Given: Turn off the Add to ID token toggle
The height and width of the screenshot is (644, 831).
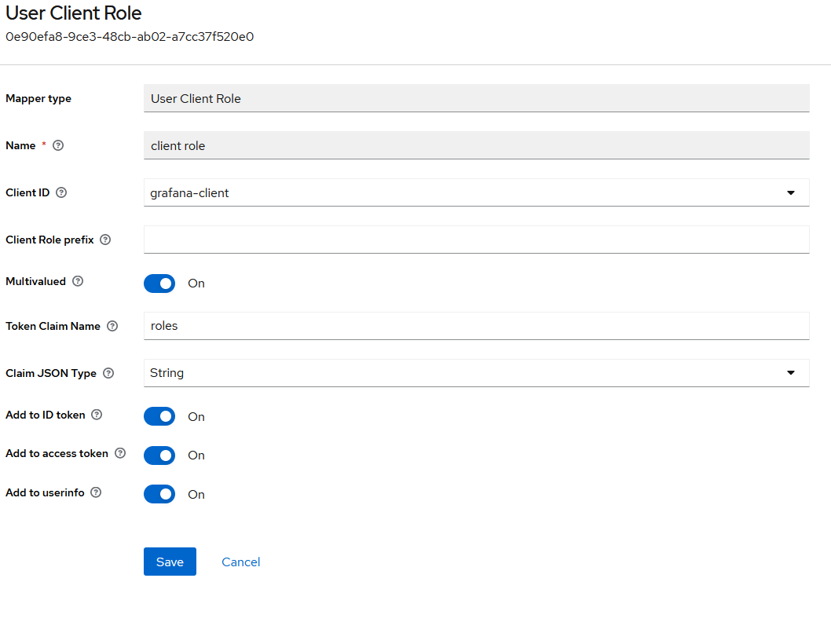Looking at the screenshot, I should 159,416.
